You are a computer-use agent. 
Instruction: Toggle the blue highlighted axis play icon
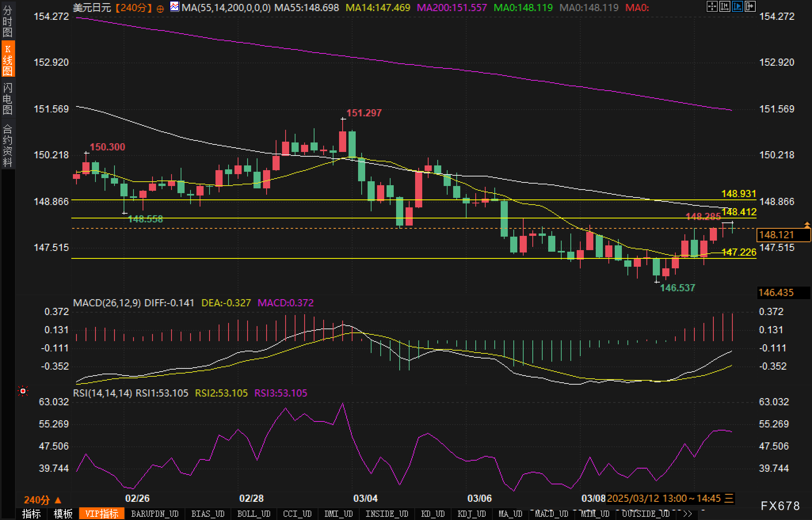pyautogui.click(x=737, y=6)
